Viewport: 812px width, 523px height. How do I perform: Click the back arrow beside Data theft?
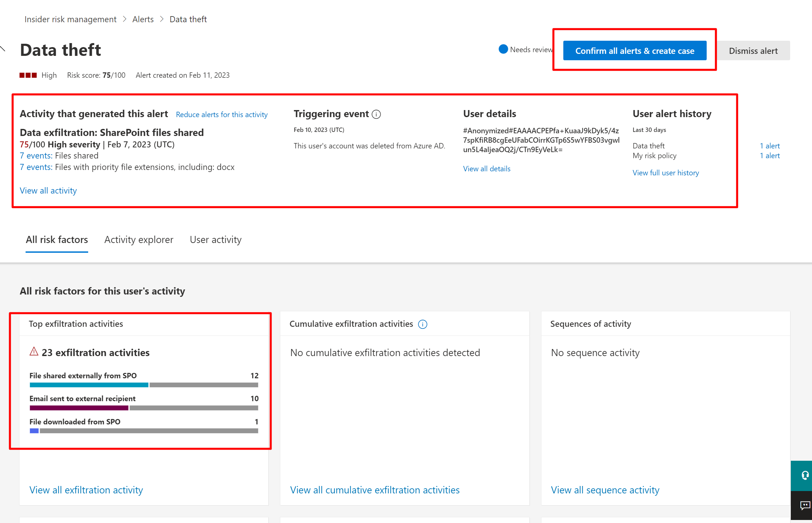pos(3,48)
